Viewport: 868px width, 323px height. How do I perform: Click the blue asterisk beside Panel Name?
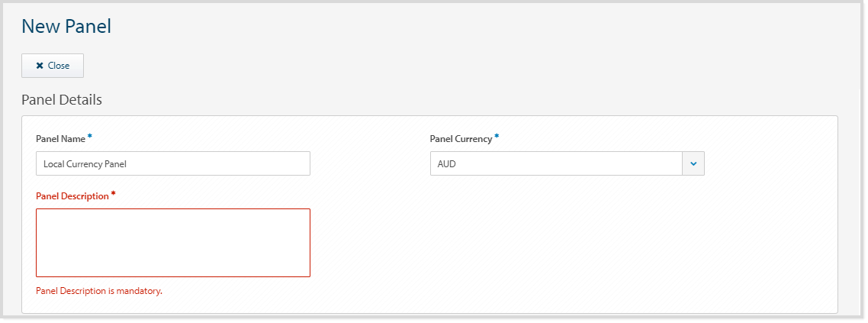click(90, 137)
